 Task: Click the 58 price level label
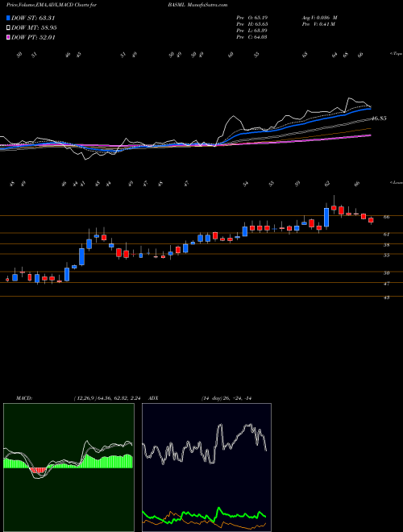[x=388, y=244]
